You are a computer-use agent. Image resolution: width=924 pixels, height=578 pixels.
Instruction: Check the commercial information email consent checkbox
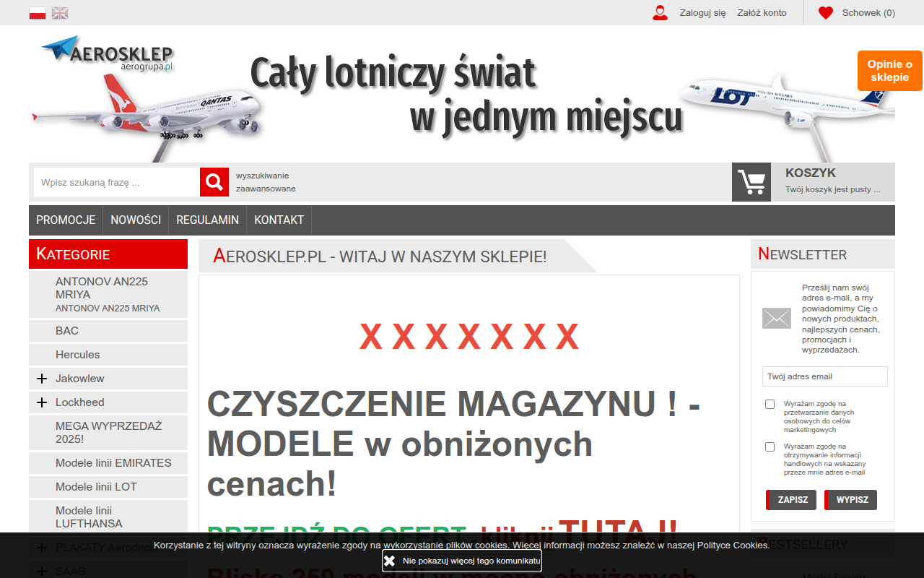click(770, 447)
